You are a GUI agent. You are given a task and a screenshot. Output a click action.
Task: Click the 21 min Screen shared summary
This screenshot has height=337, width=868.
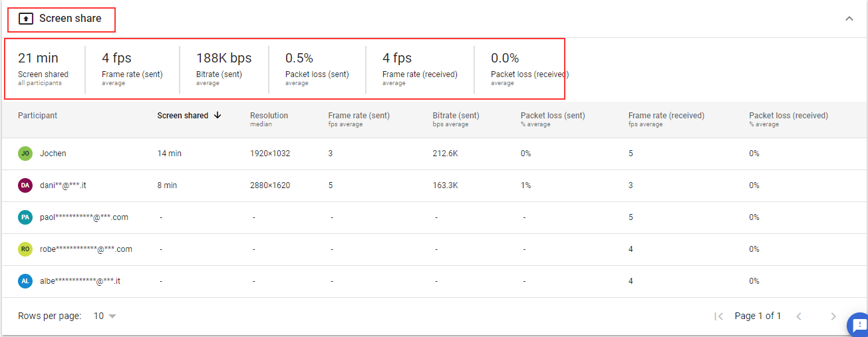click(x=43, y=68)
